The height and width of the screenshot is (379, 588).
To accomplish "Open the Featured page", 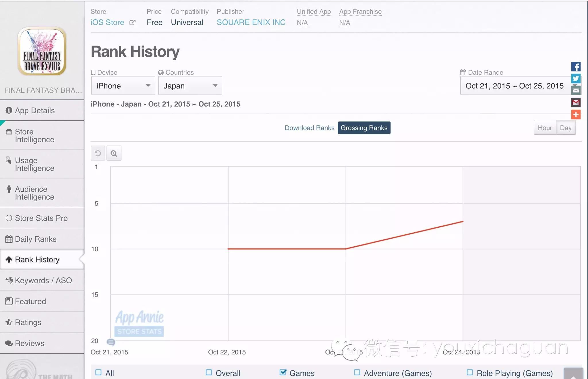I will point(42,301).
